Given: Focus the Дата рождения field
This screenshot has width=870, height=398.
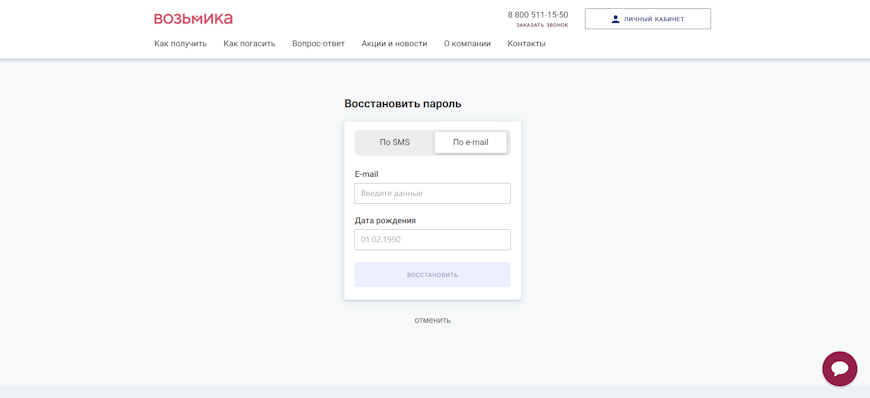Looking at the screenshot, I should [x=432, y=240].
